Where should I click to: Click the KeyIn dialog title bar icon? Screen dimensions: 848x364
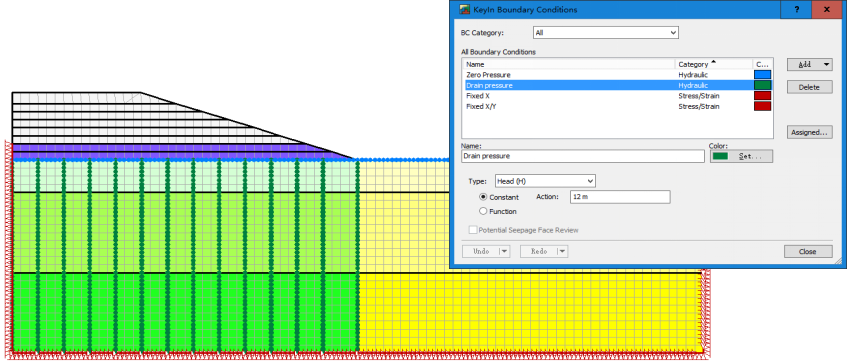click(x=463, y=10)
